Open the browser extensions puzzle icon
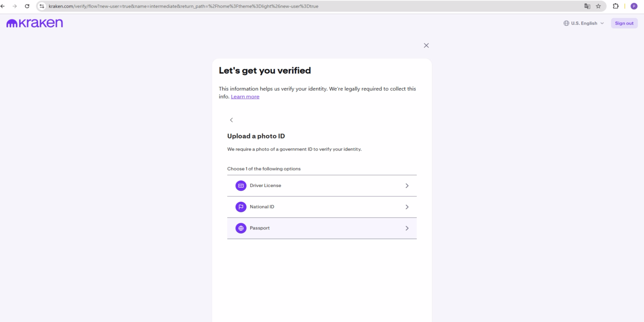Screen dimensions: 644x322 click(x=615, y=6)
